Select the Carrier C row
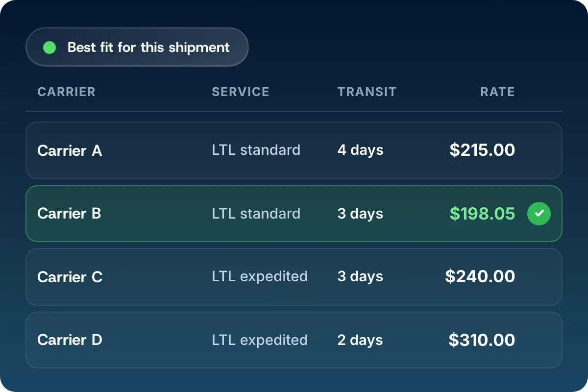 click(x=294, y=277)
